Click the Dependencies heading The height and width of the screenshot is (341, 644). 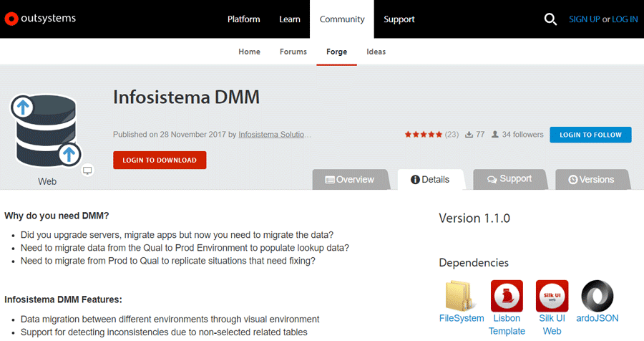click(474, 262)
